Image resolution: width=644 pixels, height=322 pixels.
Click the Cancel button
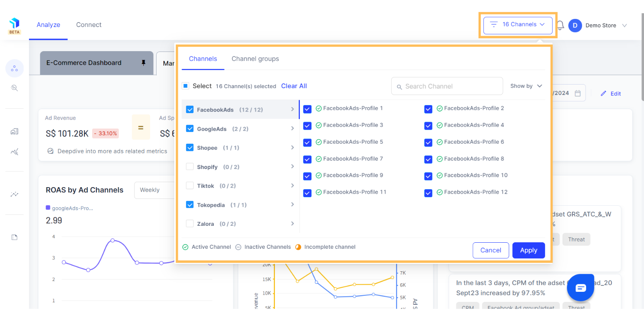coord(491,250)
